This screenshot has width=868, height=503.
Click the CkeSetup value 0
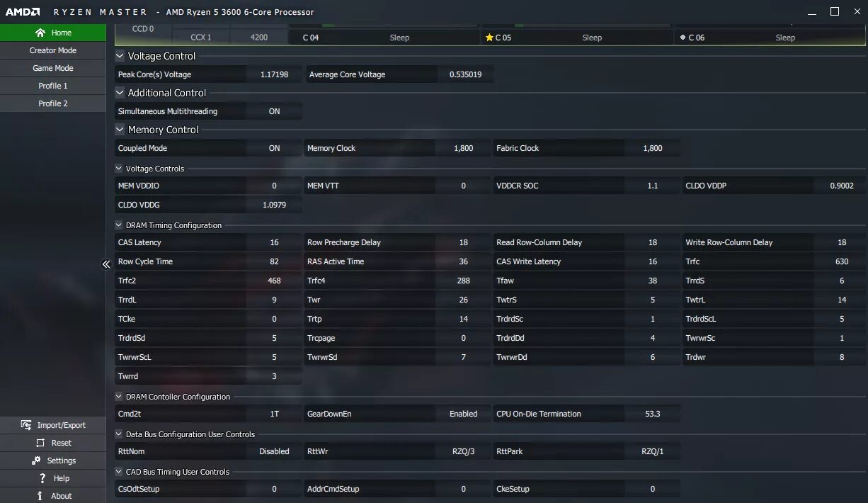(652, 489)
